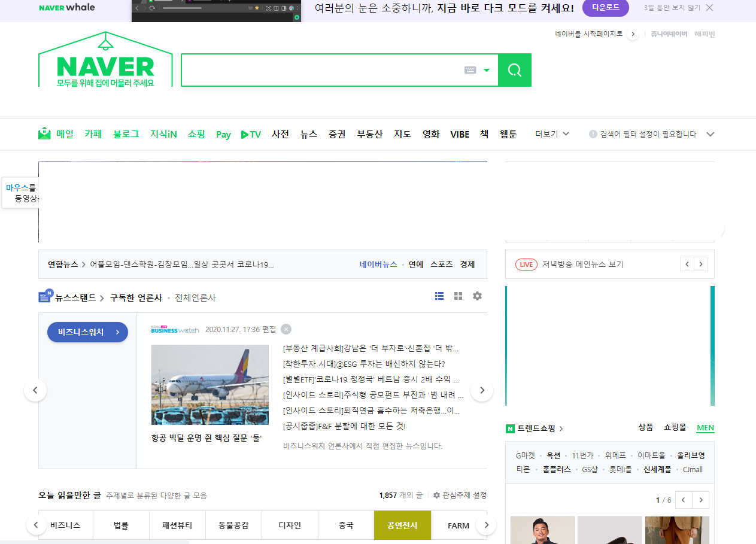Click the search filter warning icon
The height and width of the screenshot is (544, 756).
point(593,134)
